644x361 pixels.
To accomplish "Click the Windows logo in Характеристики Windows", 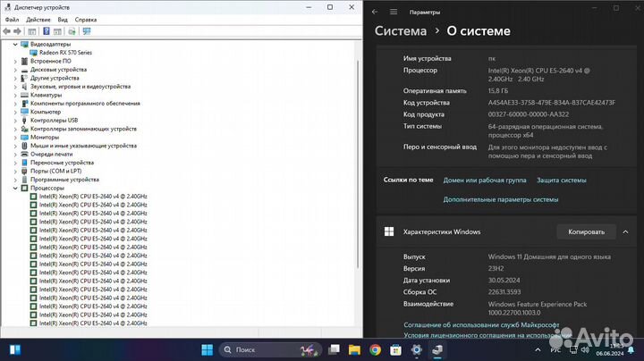I will click(x=389, y=231).
